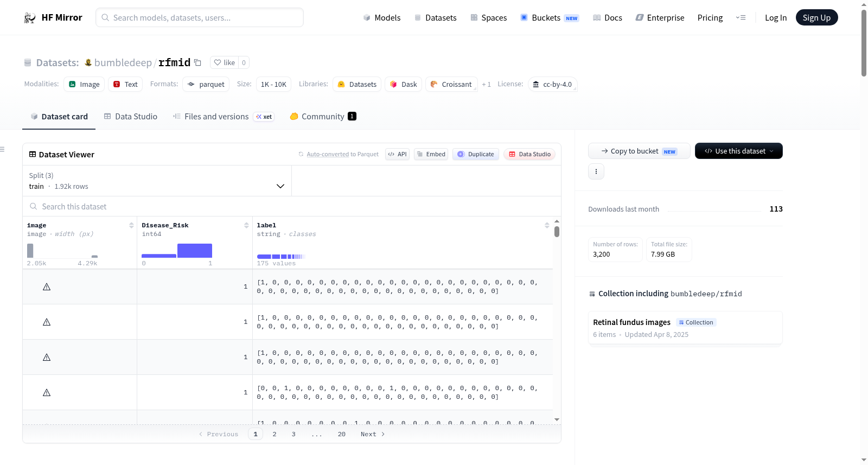Click the warning icon in the fourth table row
868x465 pixels.
tap(47, 392)
